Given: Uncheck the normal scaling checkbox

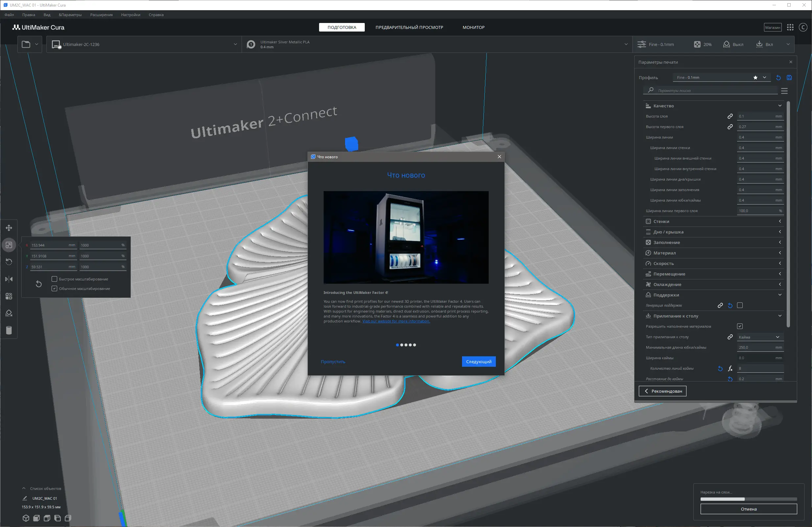Looking at the screenshot, I should 54,288.
